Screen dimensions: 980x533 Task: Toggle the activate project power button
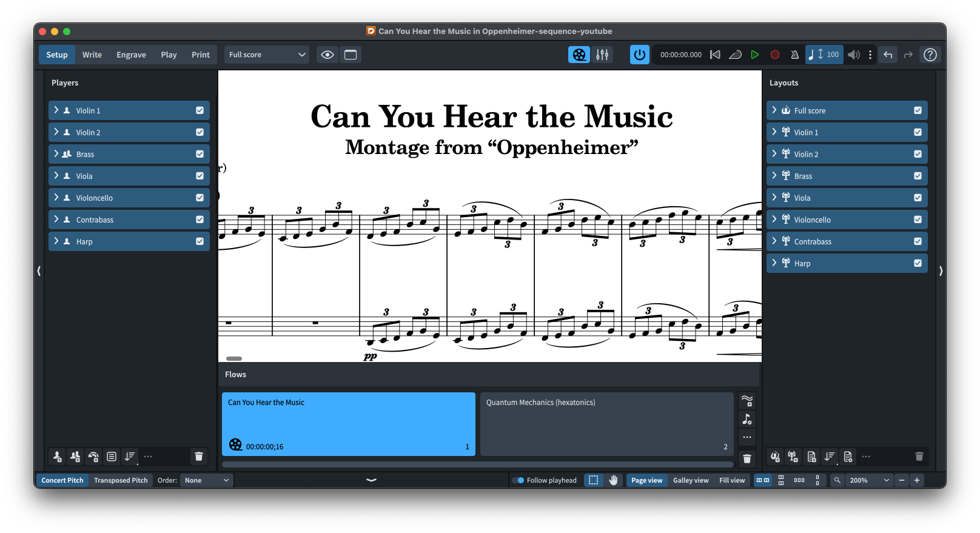tap(639, 55)
